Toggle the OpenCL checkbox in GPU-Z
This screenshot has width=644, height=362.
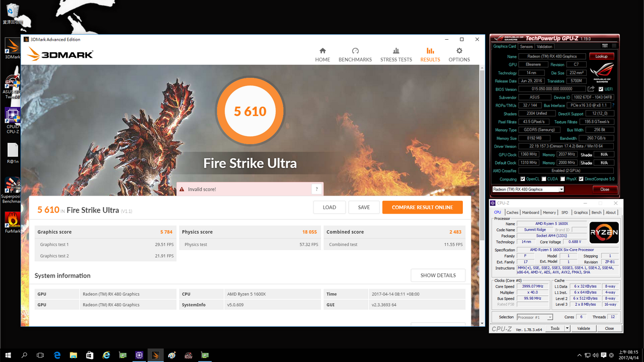[523, 179]
